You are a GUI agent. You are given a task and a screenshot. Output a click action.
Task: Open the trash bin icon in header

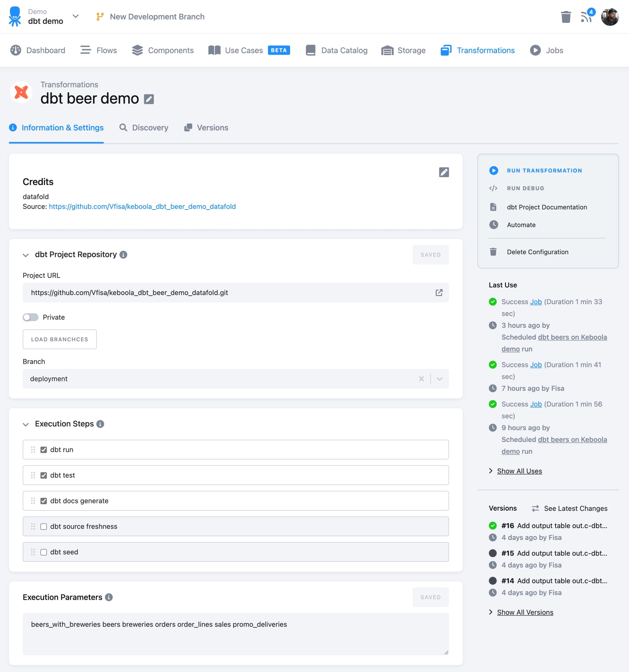pos(566,17)
